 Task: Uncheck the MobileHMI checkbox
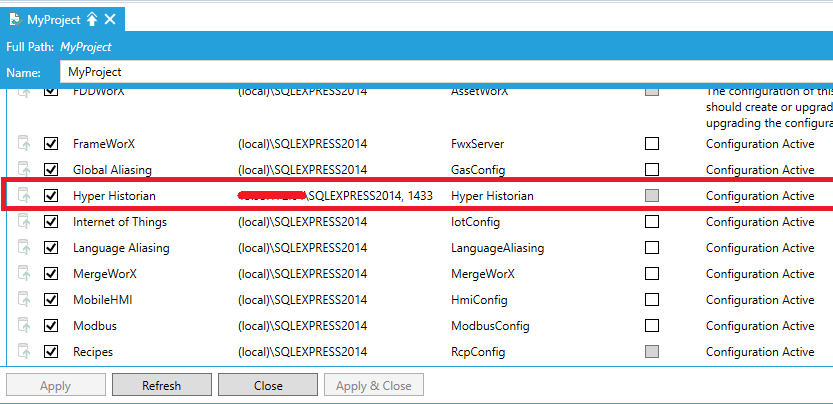point(51,300)
